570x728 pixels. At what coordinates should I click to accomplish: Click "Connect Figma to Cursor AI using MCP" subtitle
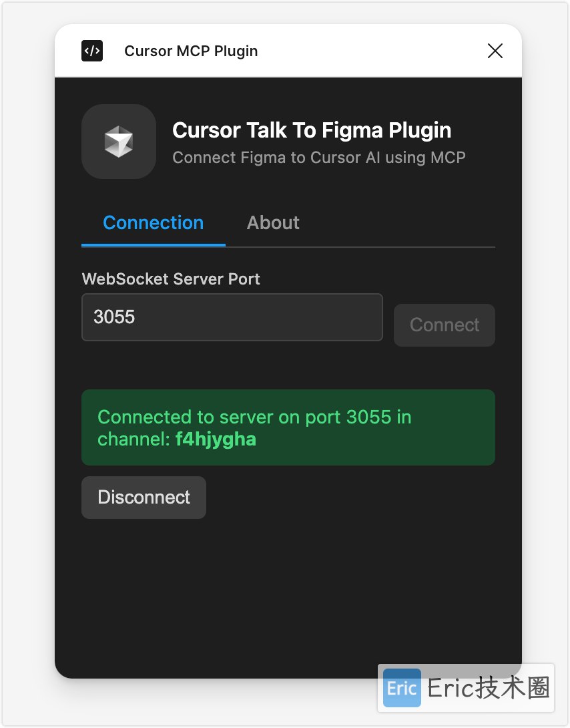click(319, 158)
